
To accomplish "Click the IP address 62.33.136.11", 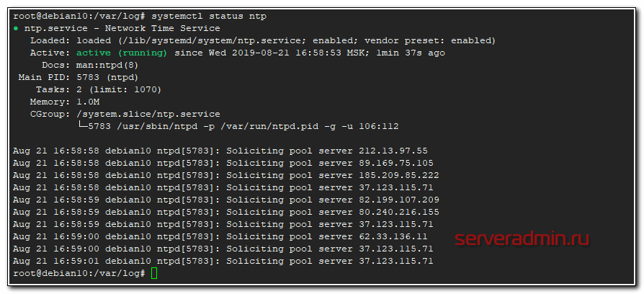I will click(x=393, y=236).
